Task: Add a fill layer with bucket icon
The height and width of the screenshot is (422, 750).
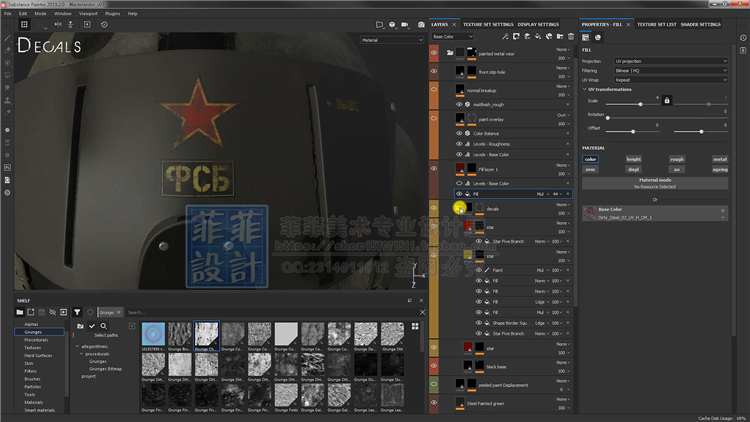Action: [x=538, y=36]
